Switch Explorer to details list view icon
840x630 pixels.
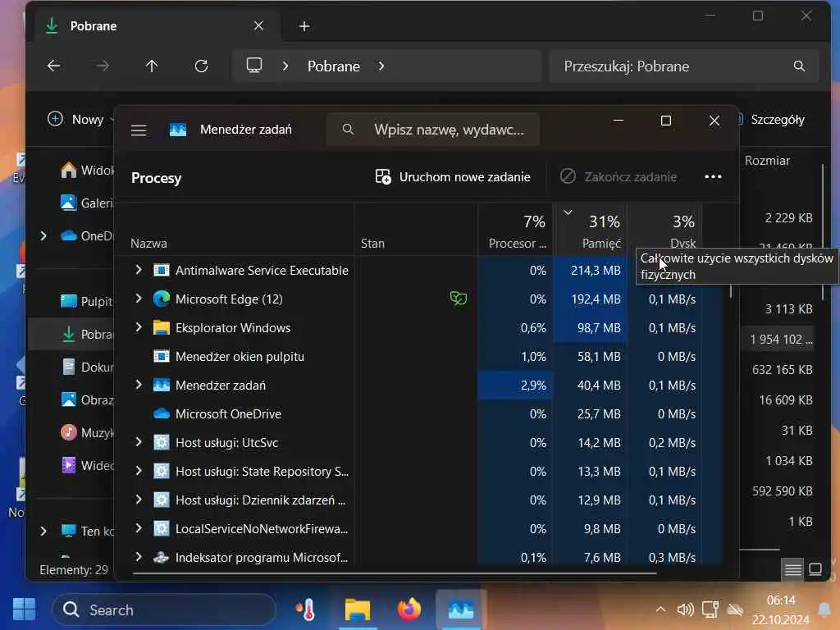coord(792,569)
